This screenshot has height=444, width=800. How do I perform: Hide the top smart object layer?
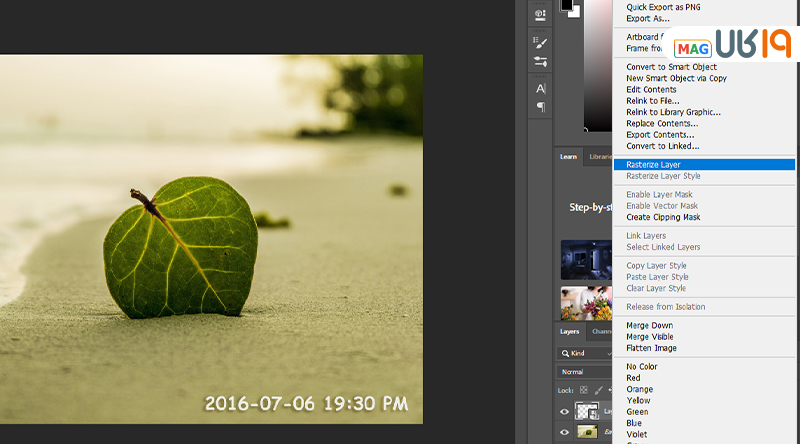tap(565, 411)
